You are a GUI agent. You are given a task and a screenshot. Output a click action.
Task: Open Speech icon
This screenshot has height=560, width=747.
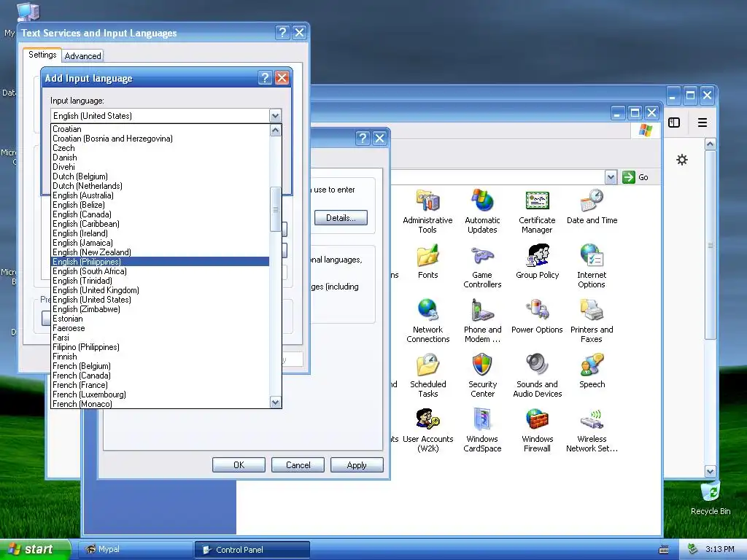(592, 371)
